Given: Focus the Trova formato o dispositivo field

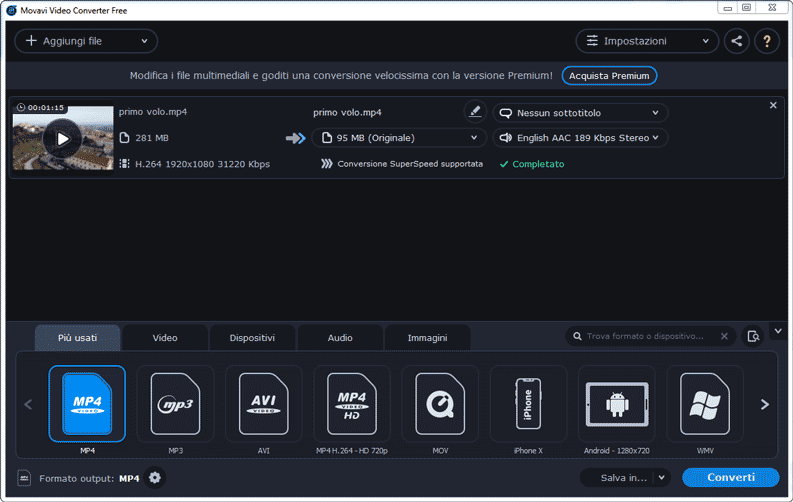Looking at the screenshot, I should pos(645,336).
